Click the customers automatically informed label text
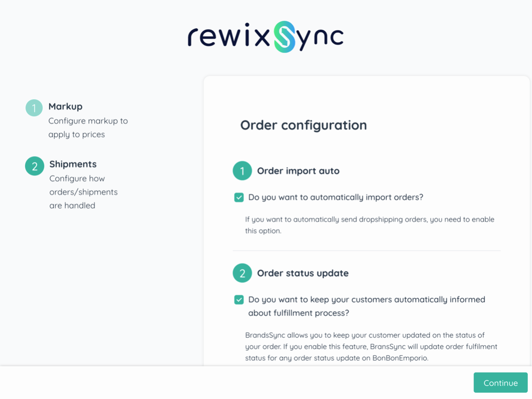 366,306
